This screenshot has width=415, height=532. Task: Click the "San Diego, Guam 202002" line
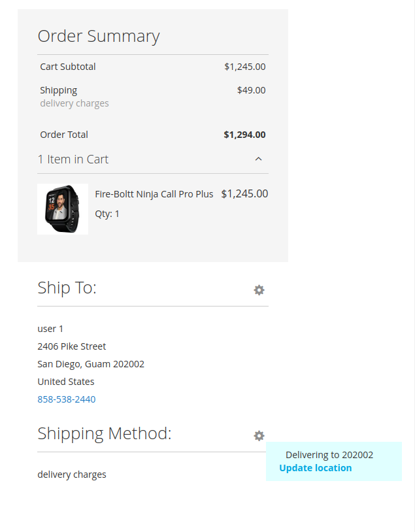click(91, 364)
